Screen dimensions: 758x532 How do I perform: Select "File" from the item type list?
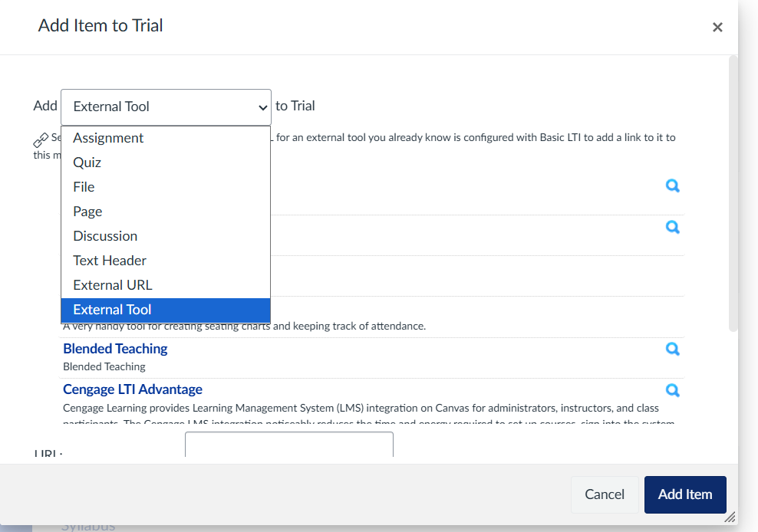pos(83,186)
